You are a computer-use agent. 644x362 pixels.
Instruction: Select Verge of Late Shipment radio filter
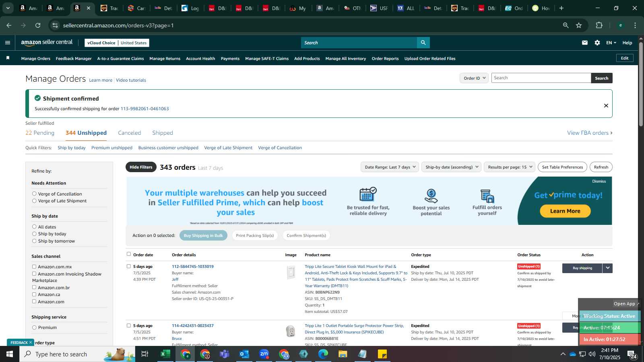34,201
